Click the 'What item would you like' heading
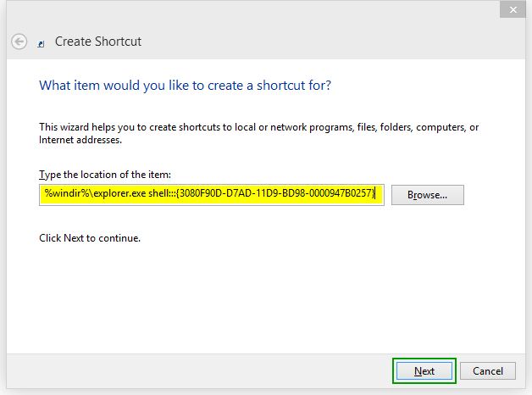 [185, 86]
